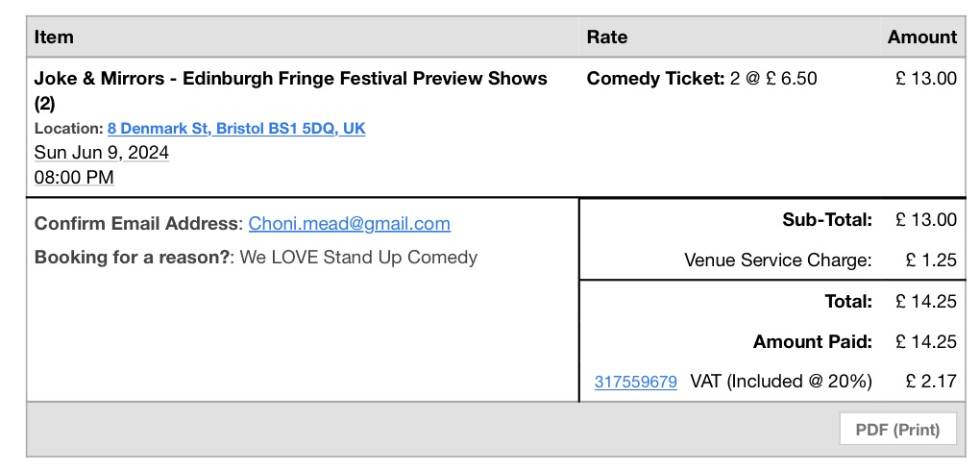Click the Sub-Total label
The image size is (980, 471).
pyautogui.click(x=826, y=219)
